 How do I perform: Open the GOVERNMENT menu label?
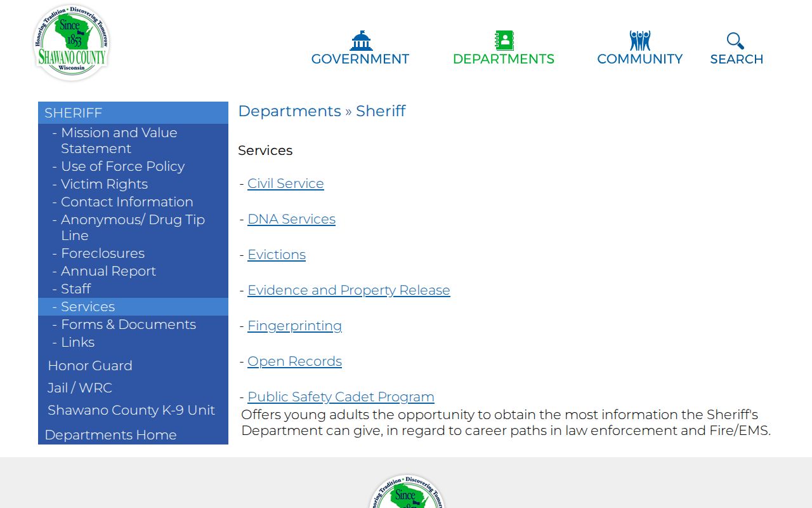coord(360,59)
